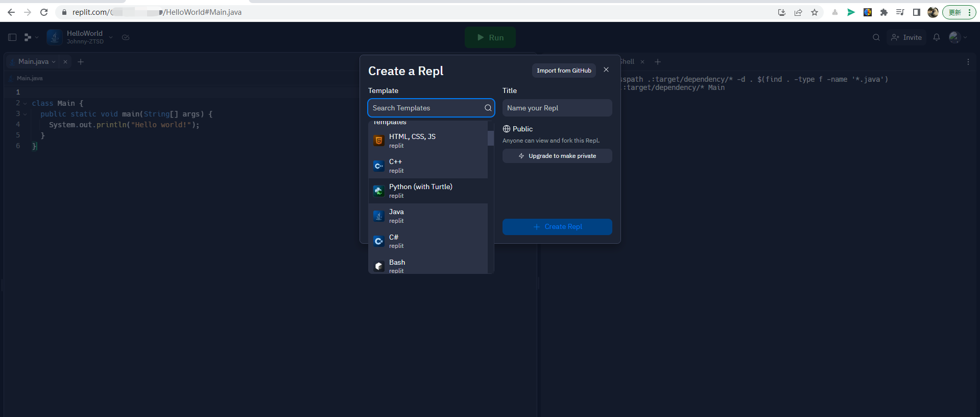The image size is (980, 417).
Task: Click Upgrade to make private
Action: tap(557, 156)
